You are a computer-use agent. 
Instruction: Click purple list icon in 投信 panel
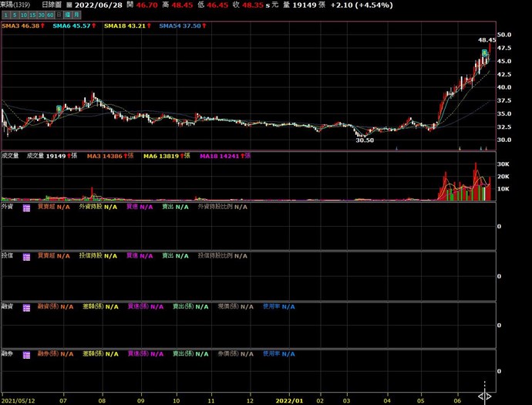coord(26,255)
